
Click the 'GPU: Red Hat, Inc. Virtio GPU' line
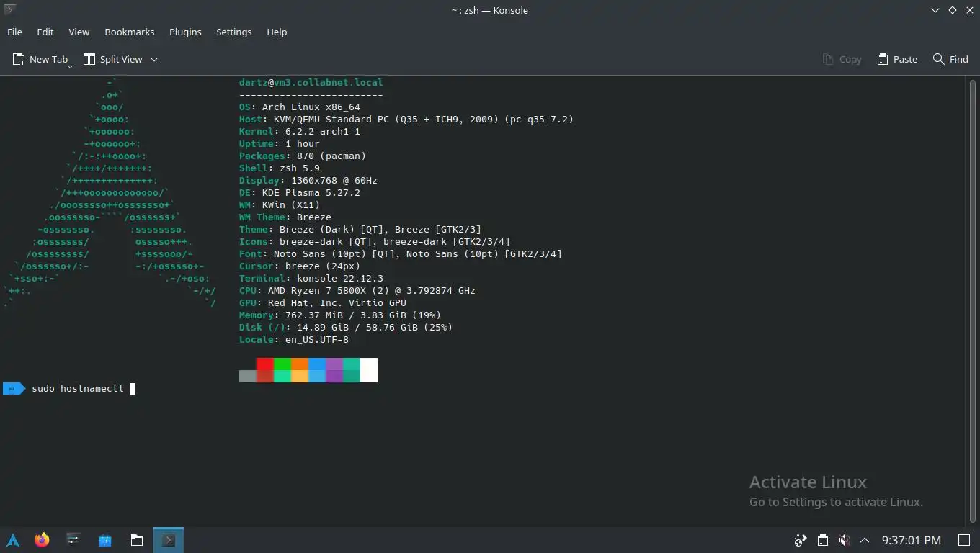tap(323, 303)
